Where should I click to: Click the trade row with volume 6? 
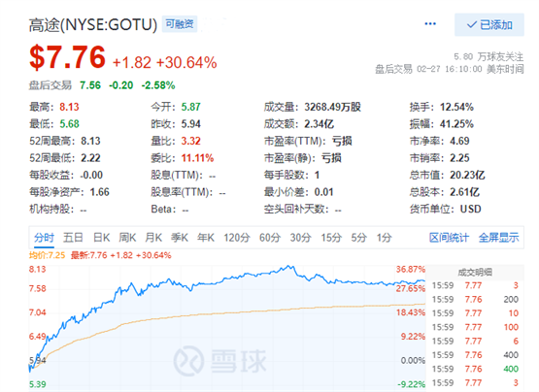475,342
